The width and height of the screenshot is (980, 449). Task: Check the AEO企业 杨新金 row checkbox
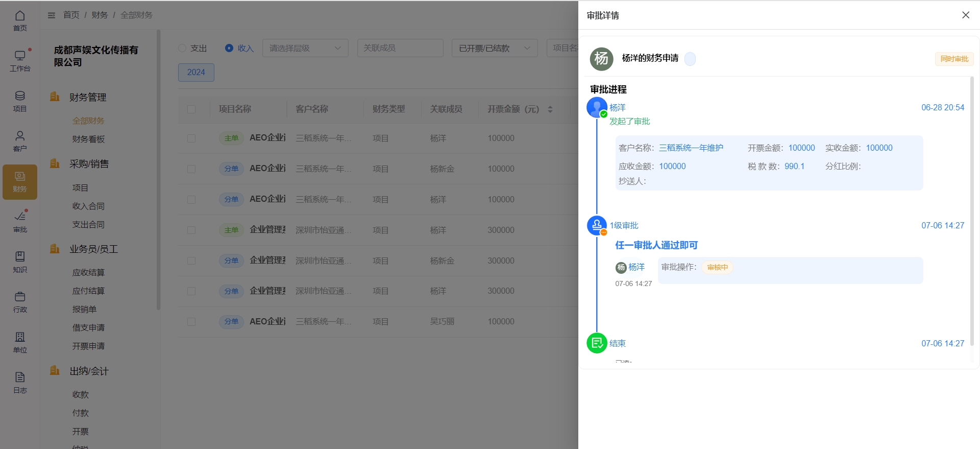tap(191, 169)
